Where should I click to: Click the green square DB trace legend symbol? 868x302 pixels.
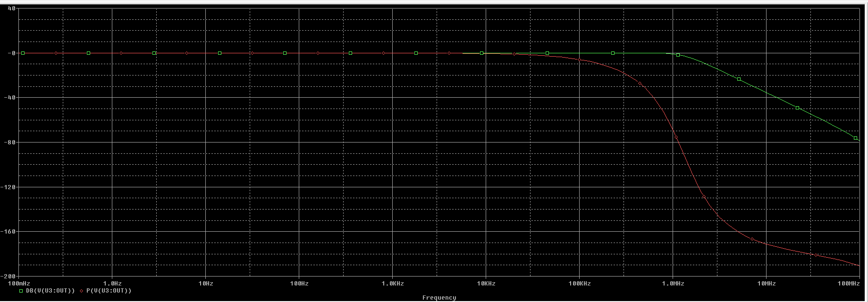[21, 291]
